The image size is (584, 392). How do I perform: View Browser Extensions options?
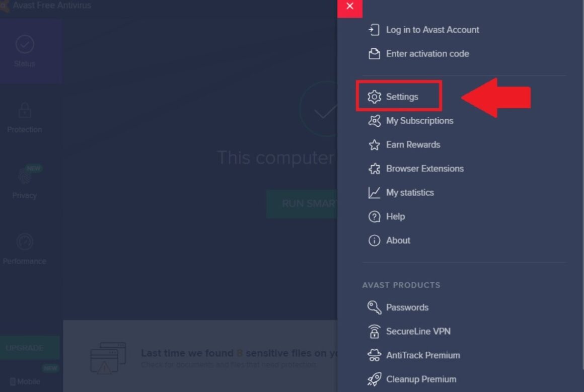coord(424,169)
